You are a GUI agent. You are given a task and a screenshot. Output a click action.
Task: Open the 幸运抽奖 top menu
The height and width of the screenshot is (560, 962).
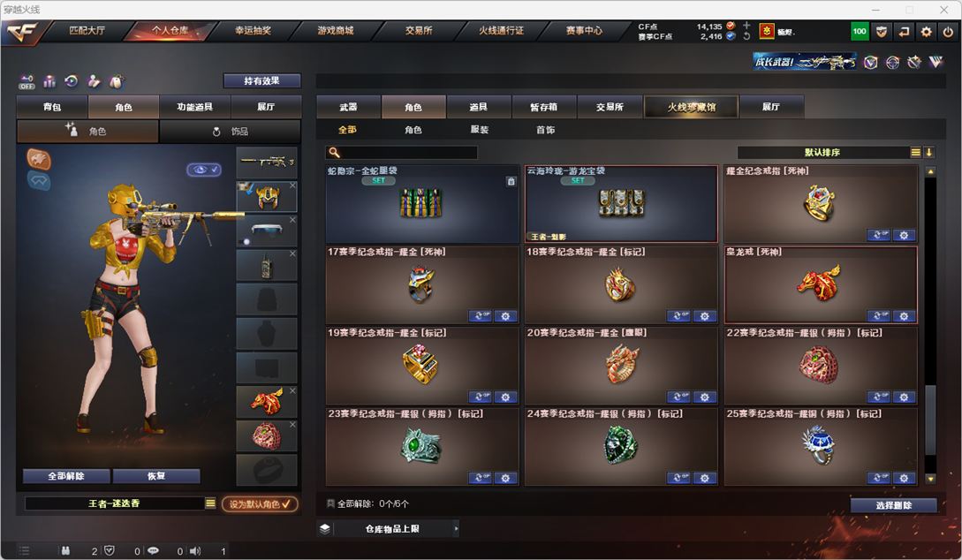[x=253, y=31]
